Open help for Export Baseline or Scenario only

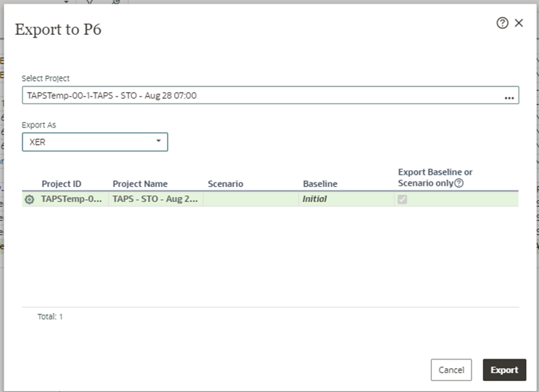point(458,183)
